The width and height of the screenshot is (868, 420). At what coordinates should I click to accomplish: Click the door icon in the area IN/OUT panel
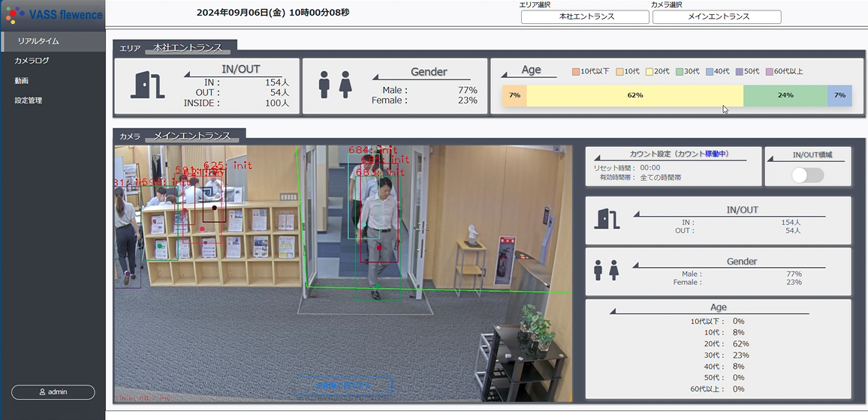147,85
